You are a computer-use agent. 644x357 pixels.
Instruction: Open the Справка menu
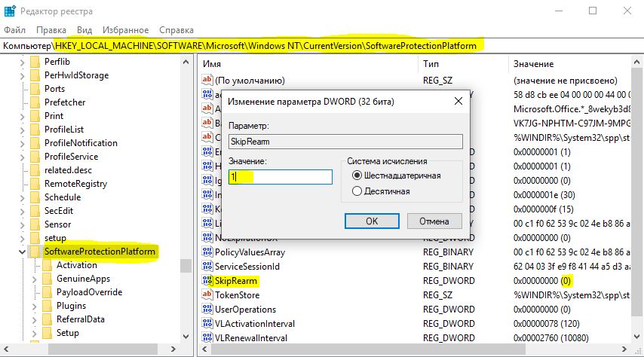pyautogui.click(x=176, y=30)
